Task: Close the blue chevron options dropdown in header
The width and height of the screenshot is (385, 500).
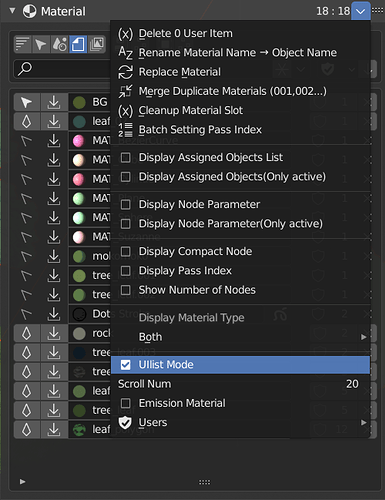Action: pyautogui.click(x=361, y=11)
